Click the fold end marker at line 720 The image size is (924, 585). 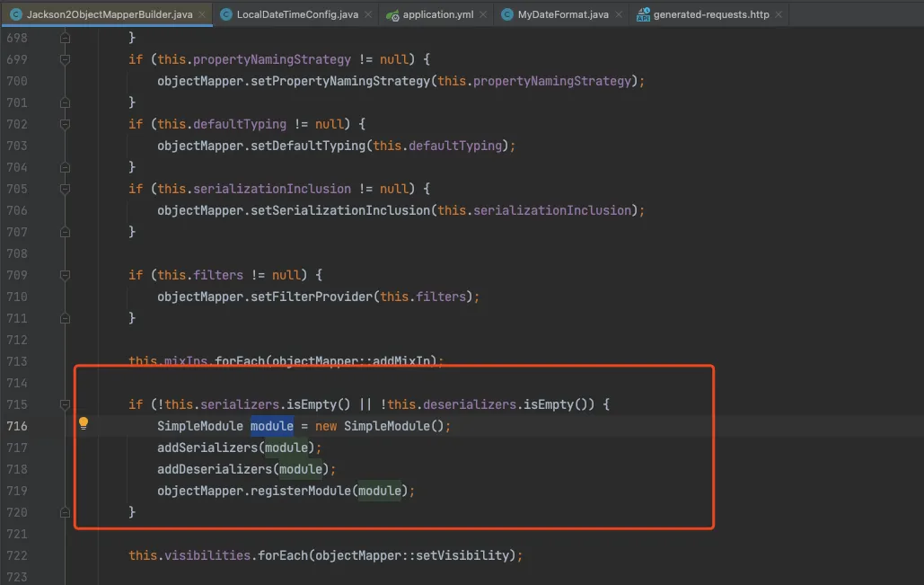click(x=65, y=511)
